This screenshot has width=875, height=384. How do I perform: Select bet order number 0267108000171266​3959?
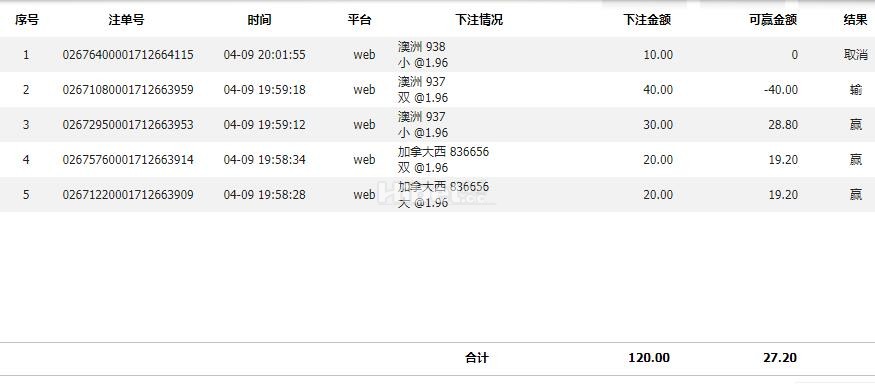[128, 90]
